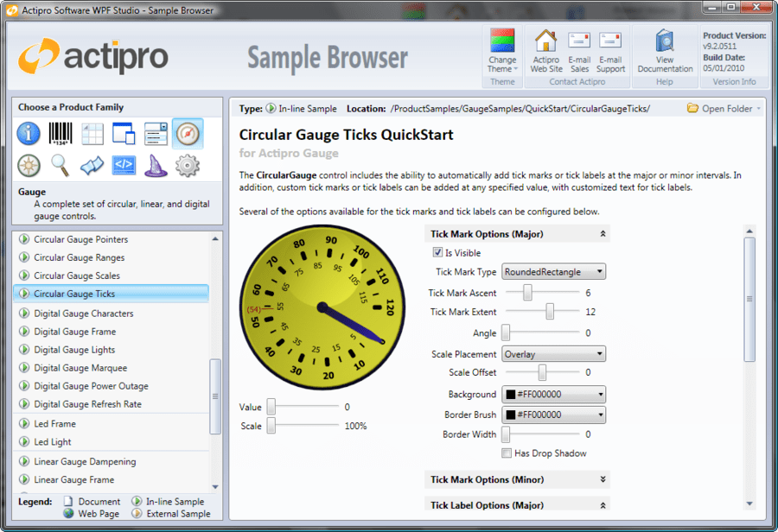778x532 pixels.
Task: Open the Background color dropdown
Action: [x=553, y=394]
